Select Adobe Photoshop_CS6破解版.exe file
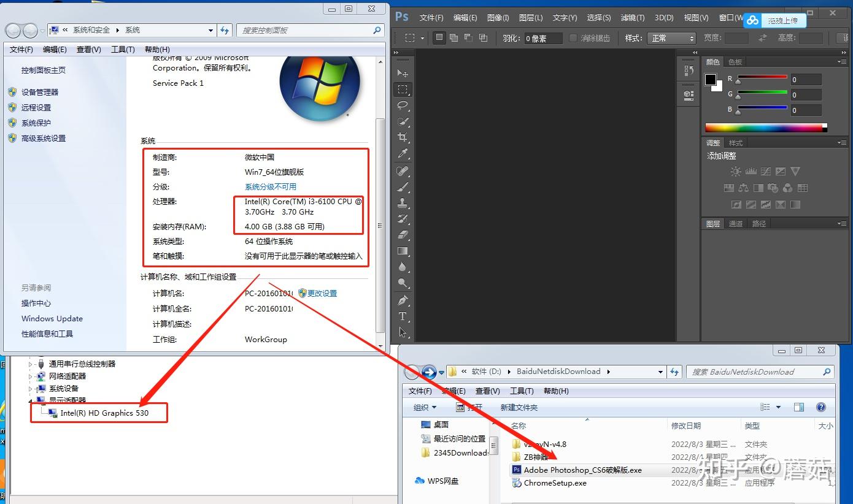 point(582,470)
